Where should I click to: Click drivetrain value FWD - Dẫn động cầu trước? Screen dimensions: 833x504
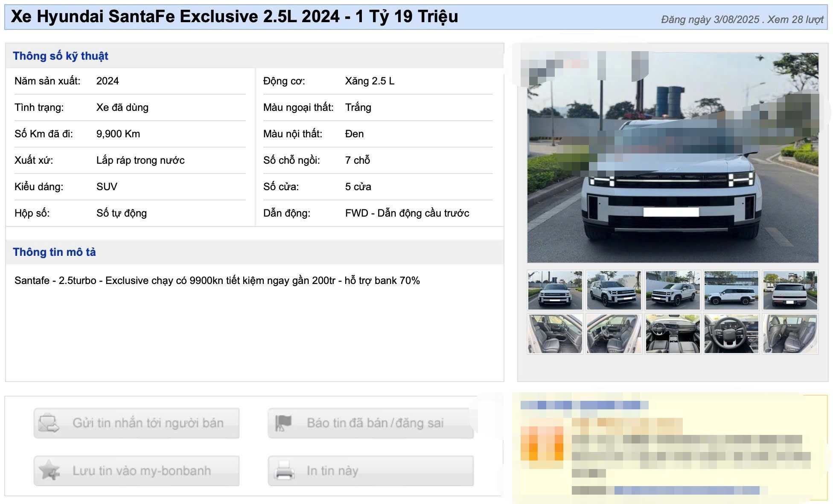tap(407, 213)
